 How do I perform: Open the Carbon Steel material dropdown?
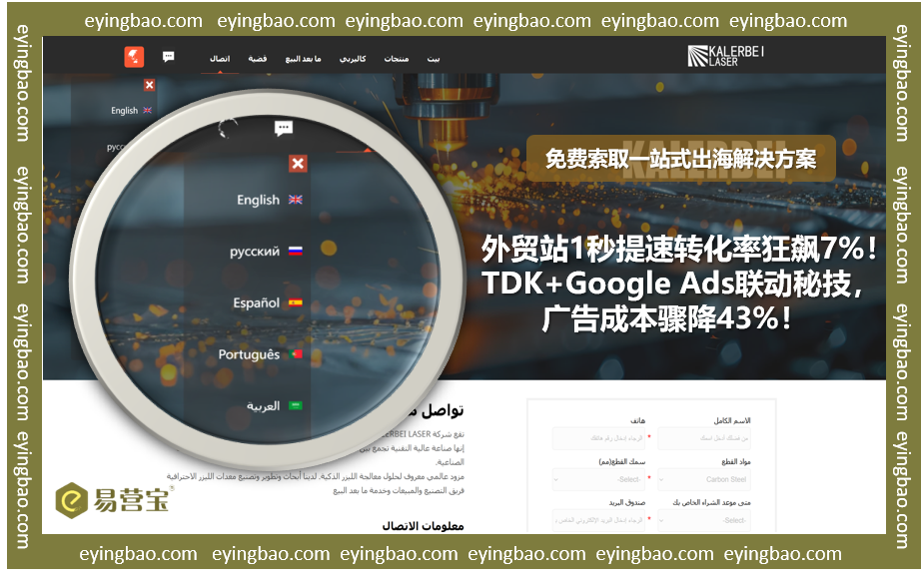point(704,478)
